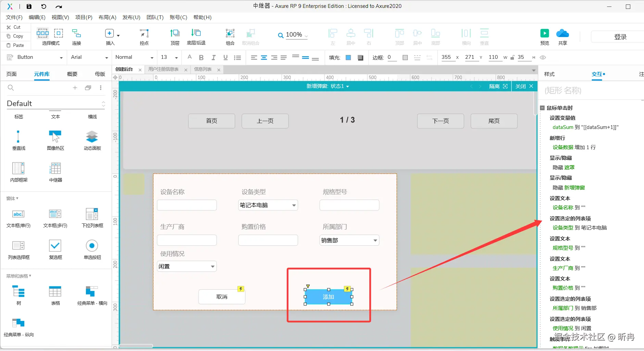The height and width of the screenshot is (351, 644).
Task: Add a new widget library
Action: 75,88
